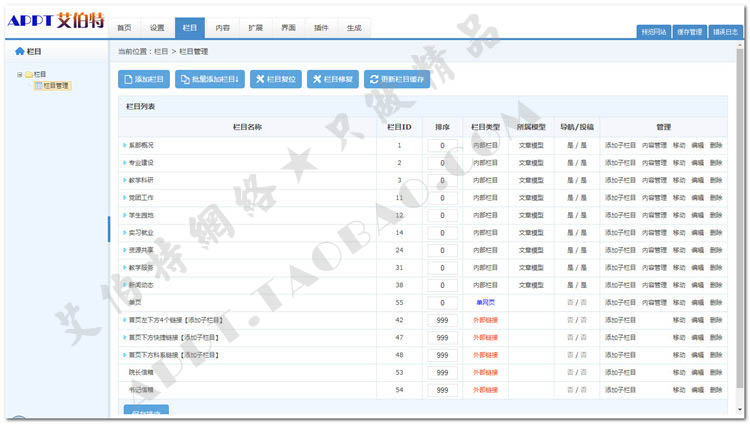Click the 999 sort field for ID 42
Image resolution: width=750 pixels, height=424 pixels.
[x=442, y=320]
